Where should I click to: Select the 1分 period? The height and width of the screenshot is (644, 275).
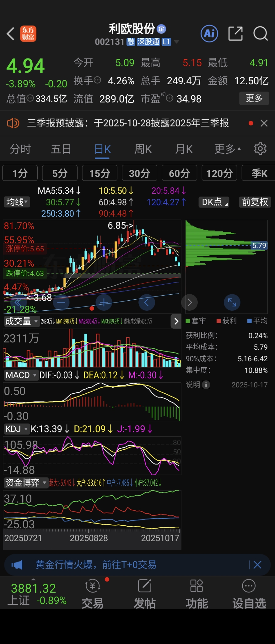tap(20, 173)
